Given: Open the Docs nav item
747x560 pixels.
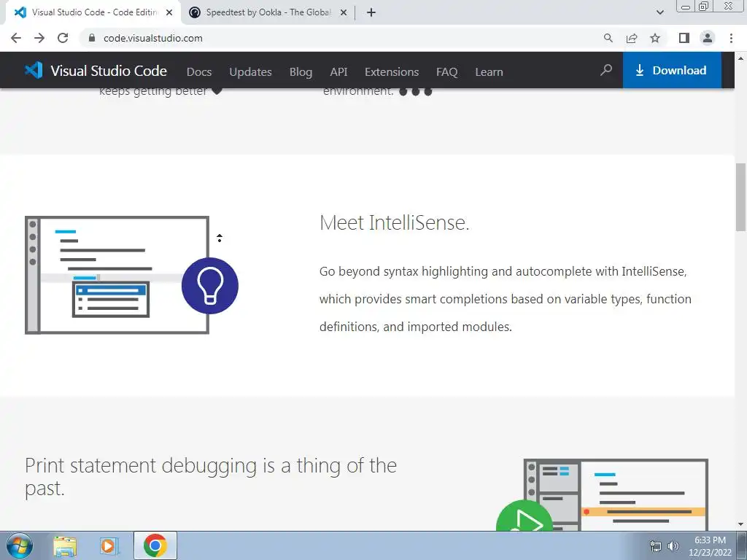Looking at the screenshot, I should click(x=199, y=72).
